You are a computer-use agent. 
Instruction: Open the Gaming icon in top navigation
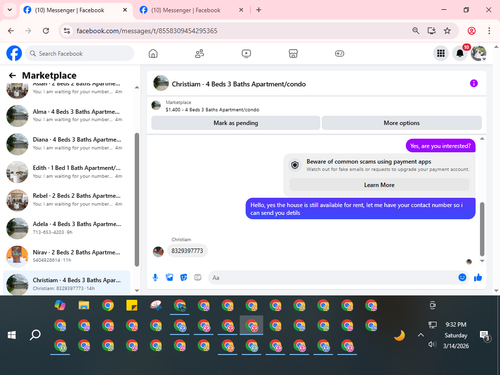coord(339,53)
